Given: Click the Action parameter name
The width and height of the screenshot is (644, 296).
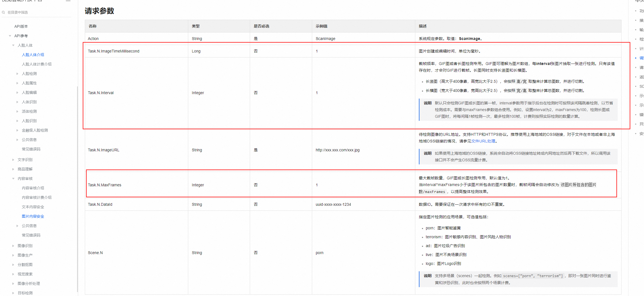Looking at the screenshot, I should 93,39.
